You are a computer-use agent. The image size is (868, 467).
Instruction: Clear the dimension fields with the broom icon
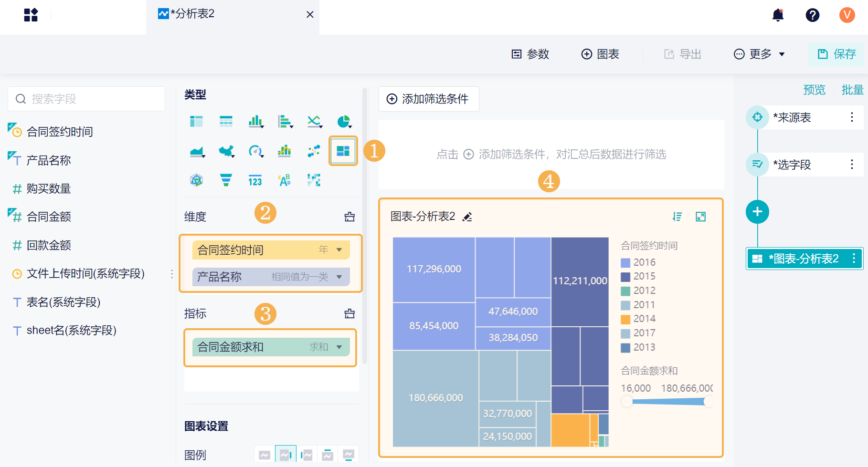[349, 217]
